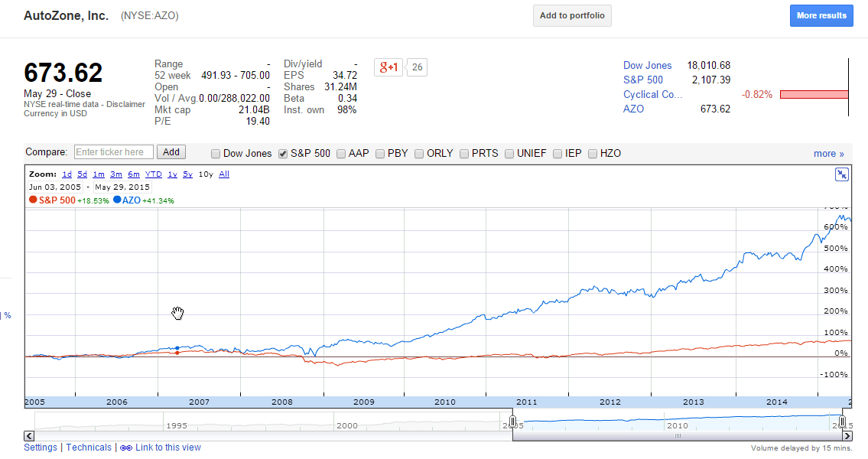The image size is (868, 459).
Task: Click the Add button next to ticker field
Action: point(171,152)
